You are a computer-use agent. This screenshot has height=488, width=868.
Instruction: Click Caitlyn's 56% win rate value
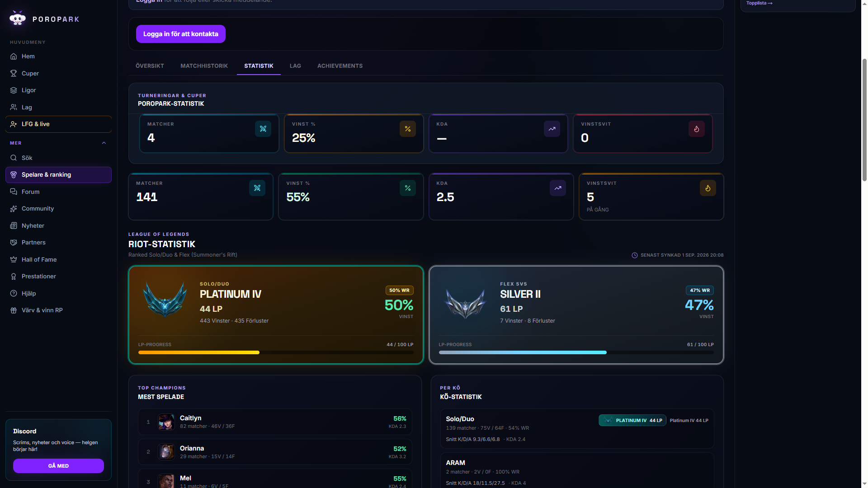400,419
